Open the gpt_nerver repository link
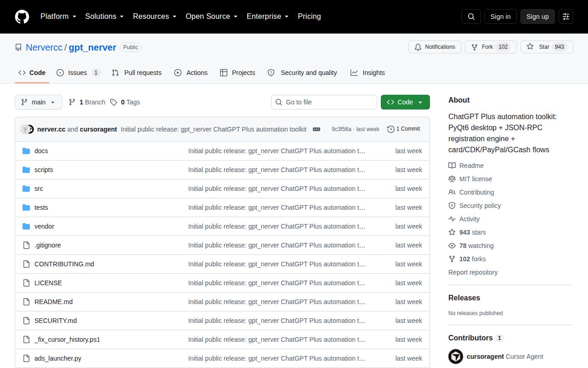Viewport: 588px width, 368px height. coord(92,47)
